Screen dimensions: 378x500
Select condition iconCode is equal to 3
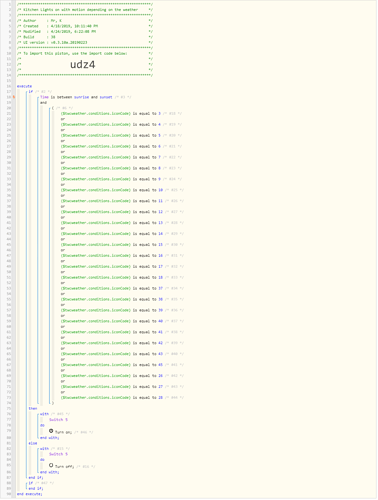pyautogui.click(x=111, y=114)
